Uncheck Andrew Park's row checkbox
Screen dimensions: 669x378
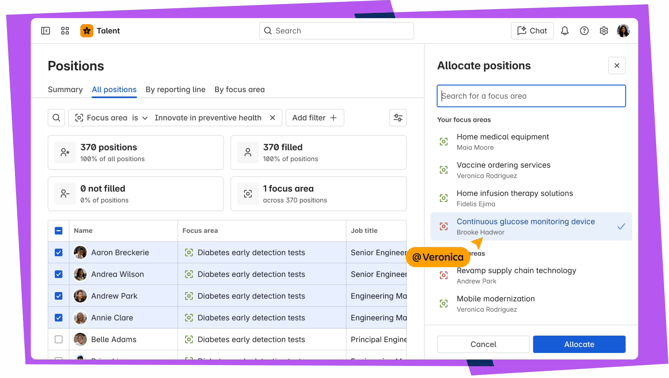pyautogui.click(x=58, y=296)
